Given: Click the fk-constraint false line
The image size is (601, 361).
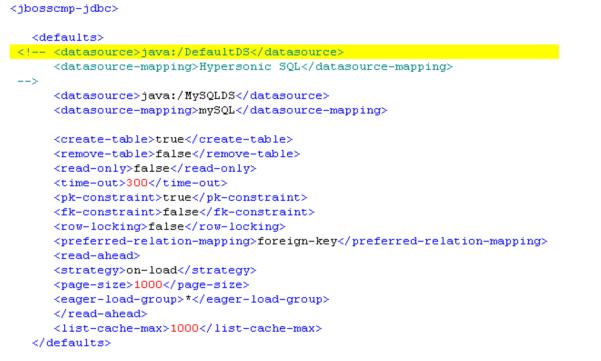Looking at the screenshot, I should [184, 212].
